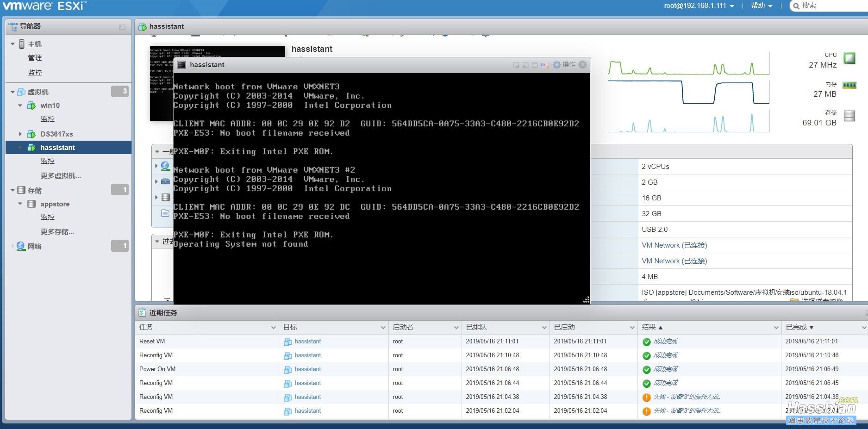This screenshot has width=868, height=429.
Task: Click the document icon in the hardware list
Action: tap(165, 213)
